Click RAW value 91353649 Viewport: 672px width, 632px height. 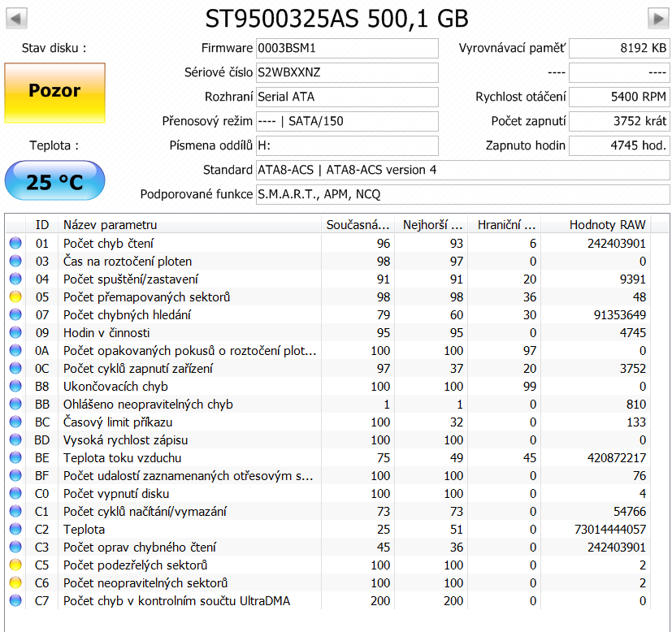tap(620, 315)
